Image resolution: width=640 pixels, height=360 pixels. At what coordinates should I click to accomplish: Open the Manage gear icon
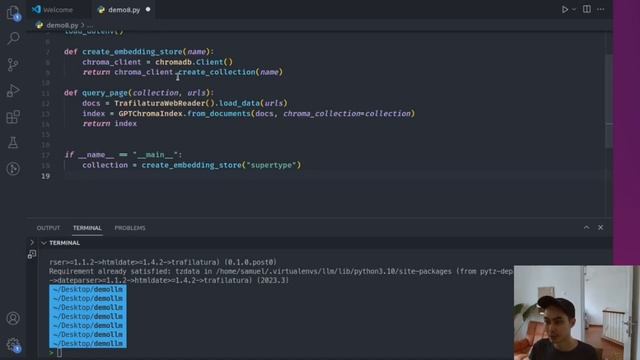click(13, 345)
